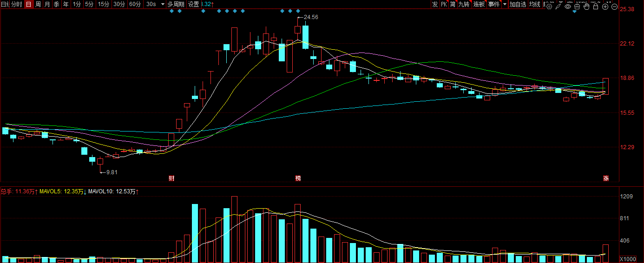This screenshot has height=263, width=644.
Task: Select the 1分 one-minute period
Action: pyautogui.click(x=77, y=4)
